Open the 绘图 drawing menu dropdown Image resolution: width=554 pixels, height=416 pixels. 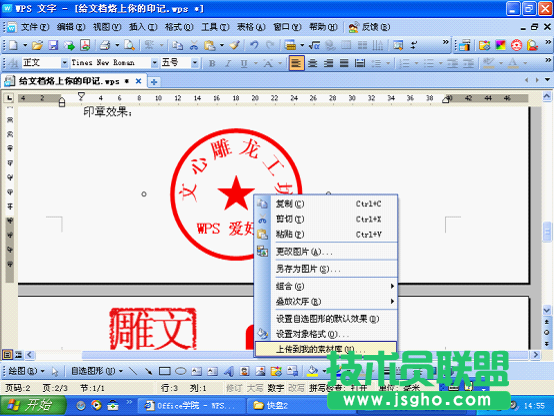click(26, 371)
